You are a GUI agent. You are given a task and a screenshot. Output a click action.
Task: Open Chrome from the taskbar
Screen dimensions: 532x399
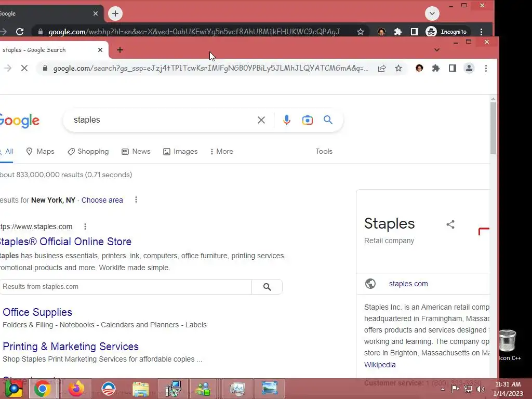43,389
